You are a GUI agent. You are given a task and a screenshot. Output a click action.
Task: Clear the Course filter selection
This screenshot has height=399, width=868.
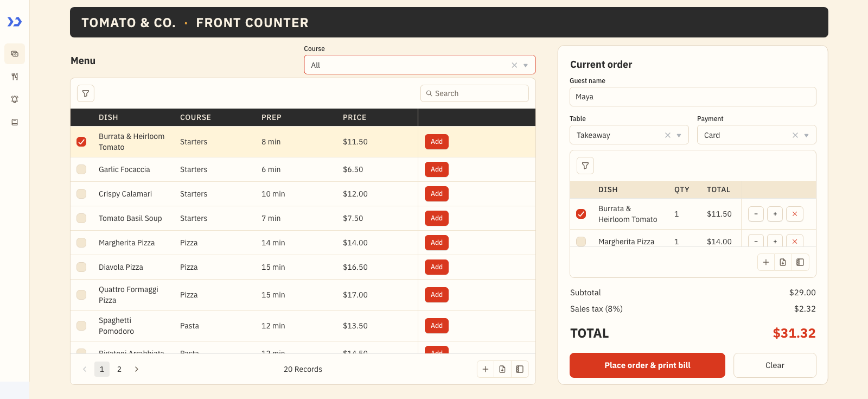click(x=514, y=65)
